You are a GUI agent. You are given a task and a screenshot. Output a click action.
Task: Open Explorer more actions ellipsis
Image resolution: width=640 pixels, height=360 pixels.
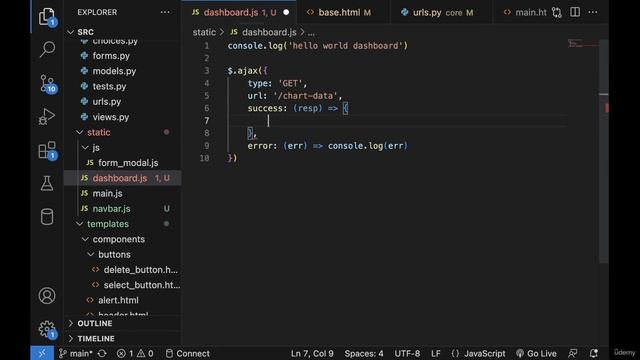pyautogui.click(x=165, y=12)
